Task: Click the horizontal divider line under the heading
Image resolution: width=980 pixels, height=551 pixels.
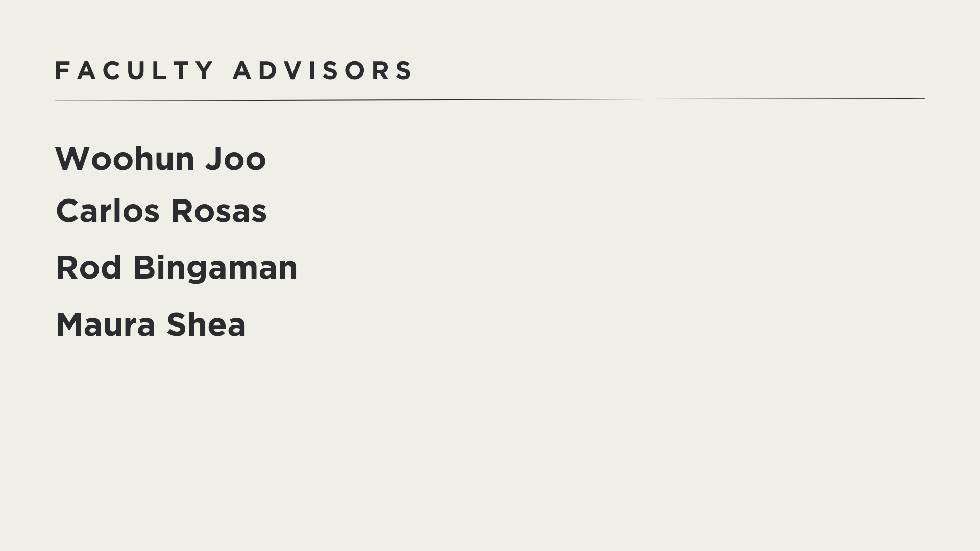Action: point(490,99)
